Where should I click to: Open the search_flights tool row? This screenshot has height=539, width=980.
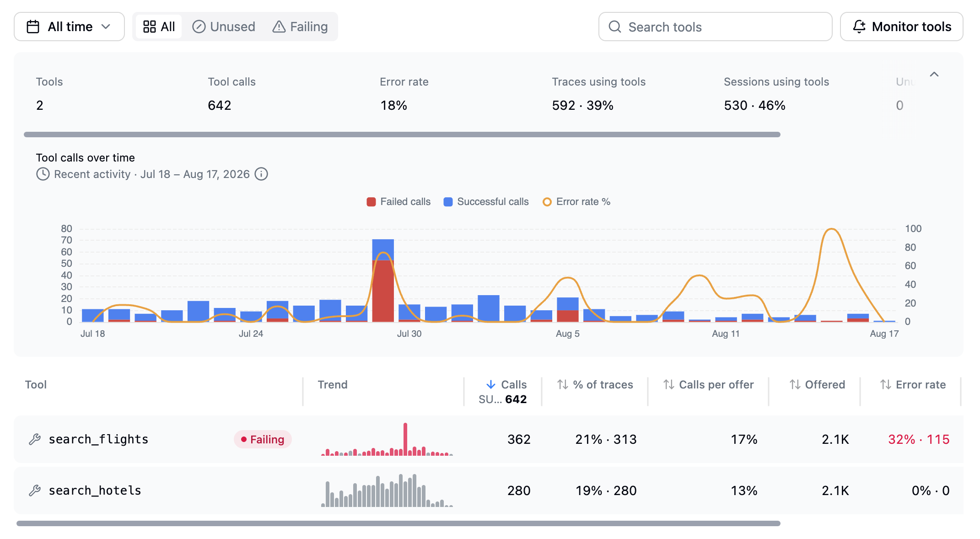tap(489, 439)
